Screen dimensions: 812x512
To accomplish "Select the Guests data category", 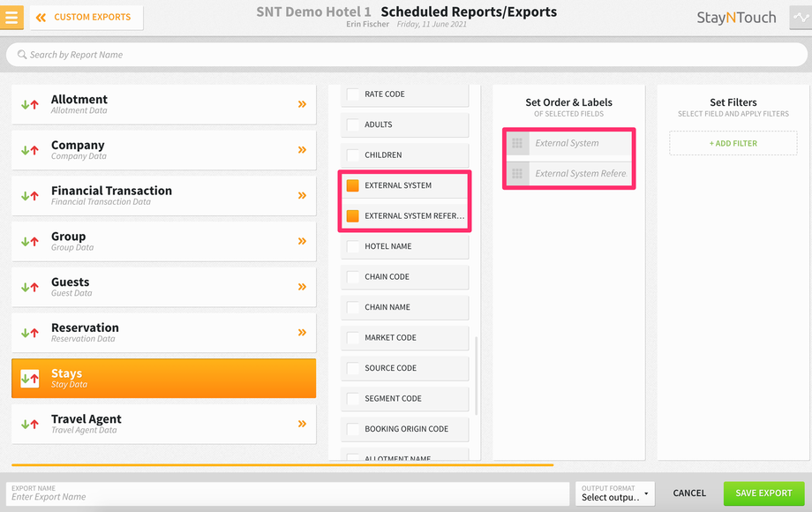I will (x=163, y=286).
